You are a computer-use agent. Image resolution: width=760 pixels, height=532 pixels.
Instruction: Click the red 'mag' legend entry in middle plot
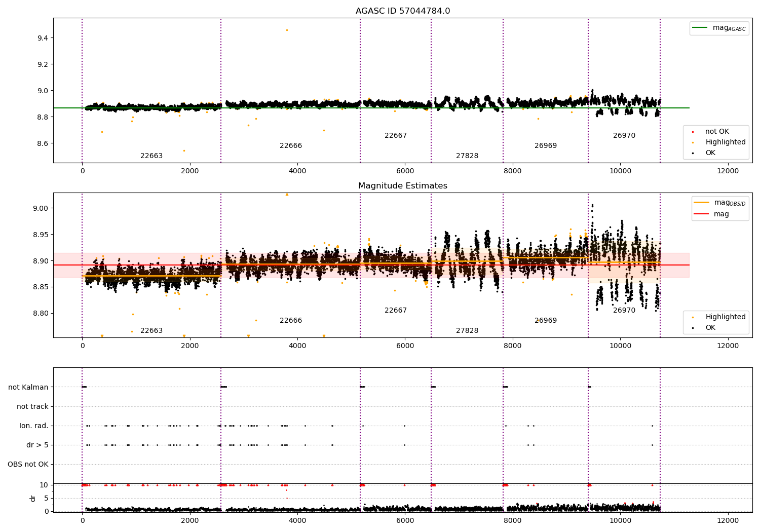pyautogui.click(x=711, y=214)
